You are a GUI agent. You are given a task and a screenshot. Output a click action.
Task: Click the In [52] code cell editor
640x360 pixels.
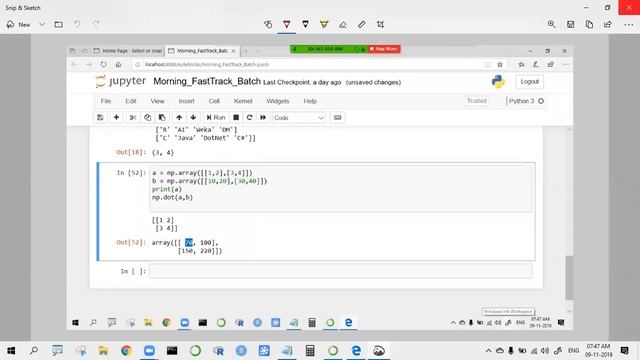click(x=340, y=189)
